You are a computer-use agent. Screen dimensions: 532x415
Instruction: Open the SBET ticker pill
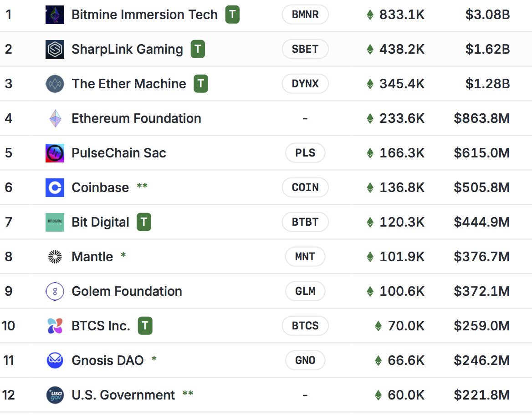click(305, 49)
